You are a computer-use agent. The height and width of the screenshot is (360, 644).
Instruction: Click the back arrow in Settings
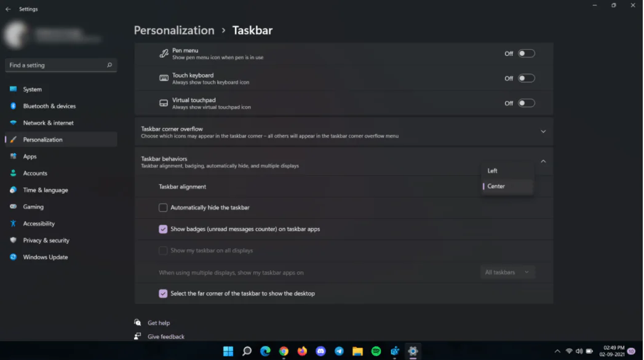pos(8,9)
